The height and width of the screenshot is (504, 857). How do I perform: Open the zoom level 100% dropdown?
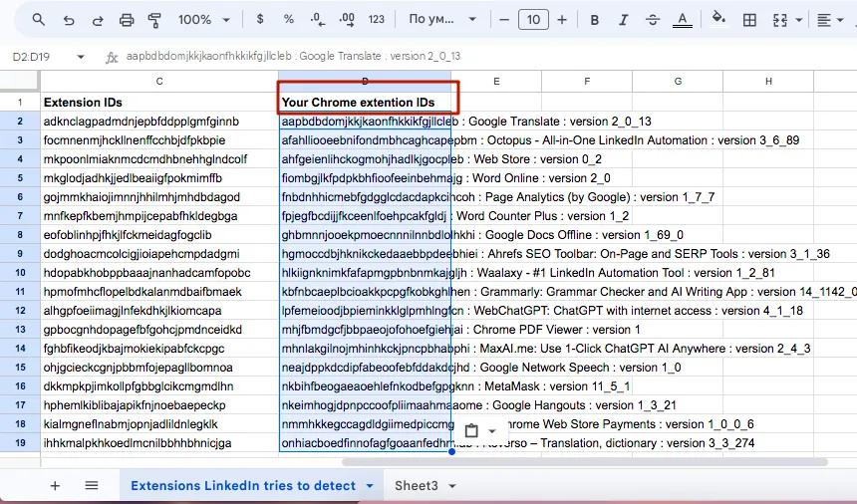[204, 20]
